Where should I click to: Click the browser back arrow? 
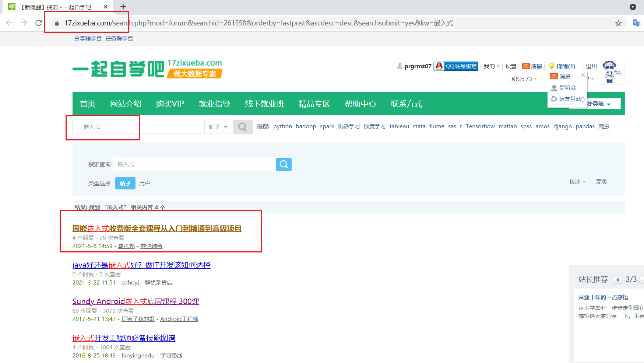coord(9,23)
